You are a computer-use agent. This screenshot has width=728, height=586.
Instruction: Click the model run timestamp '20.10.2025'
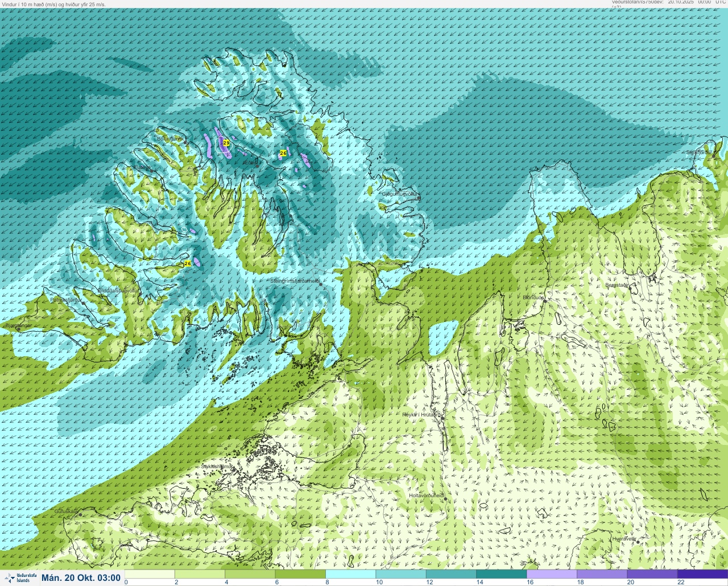tap(682, 2)
